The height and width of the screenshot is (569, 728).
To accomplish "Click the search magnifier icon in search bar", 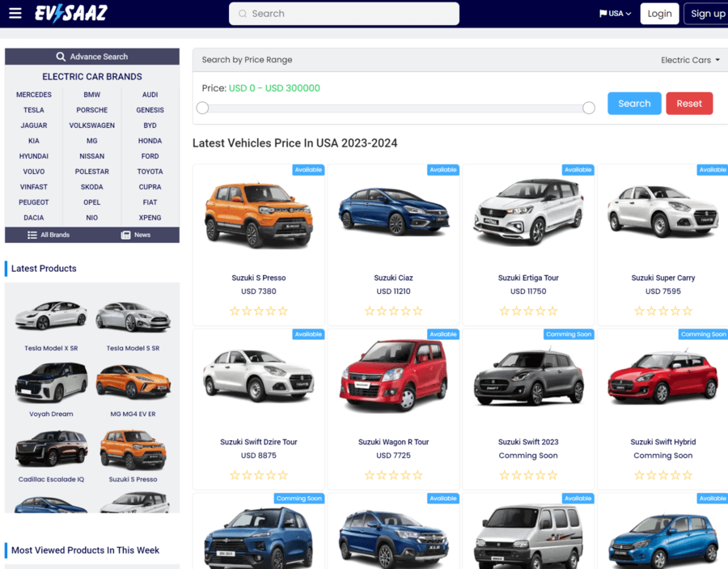I will coord(243,14).
